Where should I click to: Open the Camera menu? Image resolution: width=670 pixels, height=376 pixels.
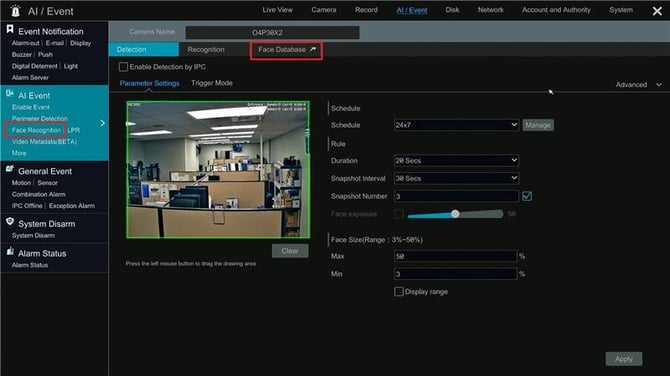coord(324,10)
